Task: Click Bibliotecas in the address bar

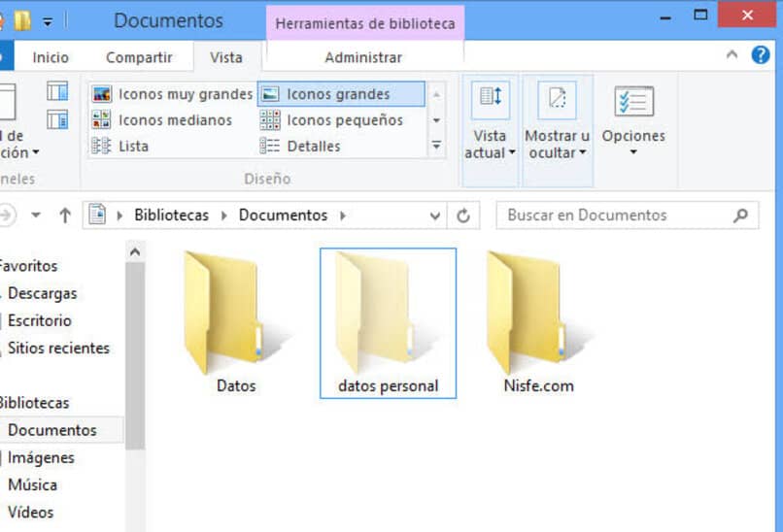Action: [171, 216]
